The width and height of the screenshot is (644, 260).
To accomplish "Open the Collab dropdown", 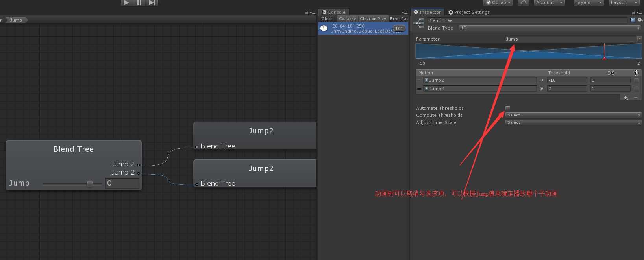I will (x=498, y=2).
